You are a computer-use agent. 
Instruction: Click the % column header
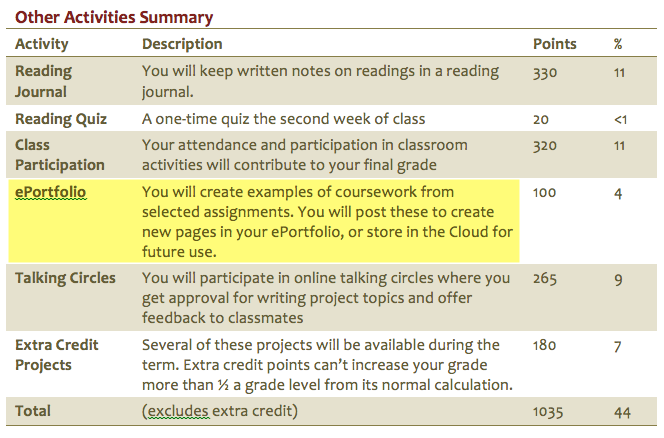coord(618,44)
